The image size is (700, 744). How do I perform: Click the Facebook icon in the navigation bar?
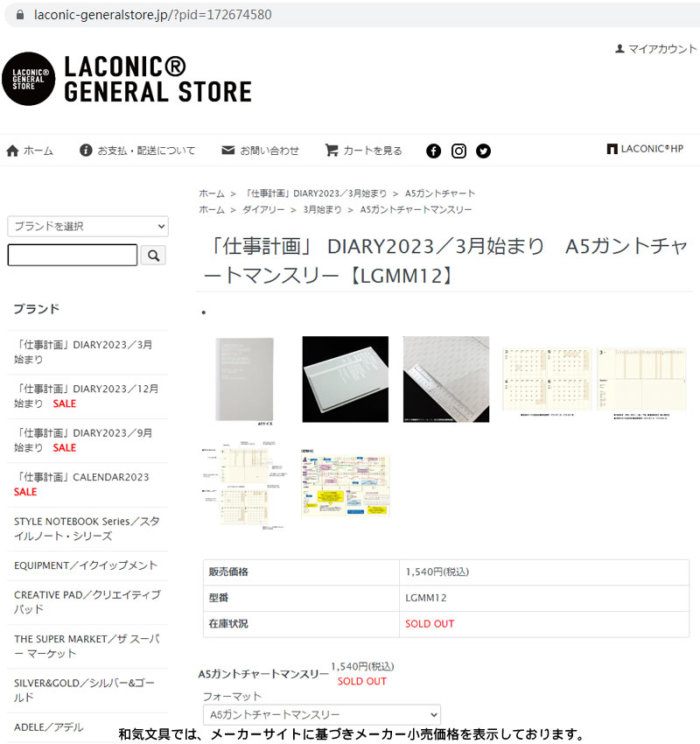tap(433, 151)
